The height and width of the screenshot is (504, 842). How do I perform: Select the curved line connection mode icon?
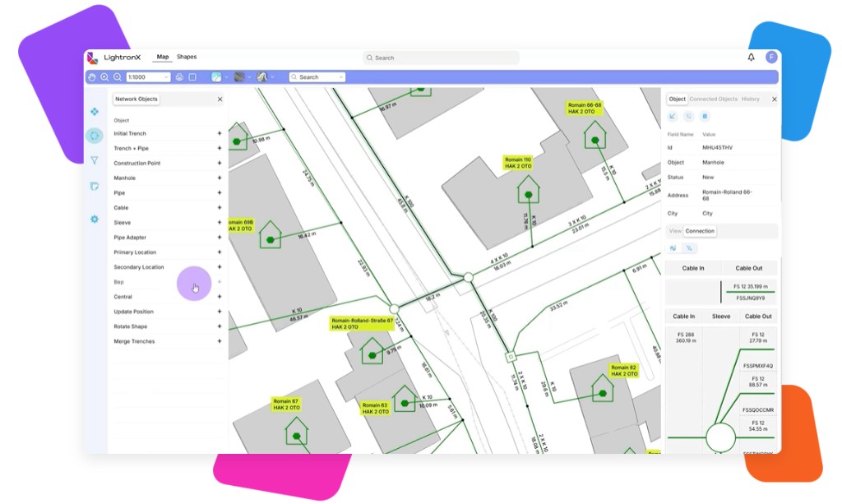pyautogui.click(x=673, y=248)
